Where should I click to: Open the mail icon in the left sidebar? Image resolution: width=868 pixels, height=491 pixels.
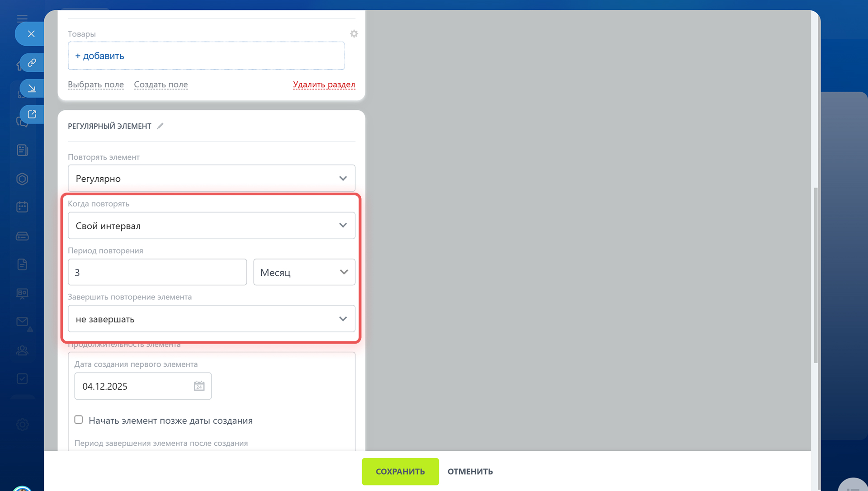(x=22, y=322)
